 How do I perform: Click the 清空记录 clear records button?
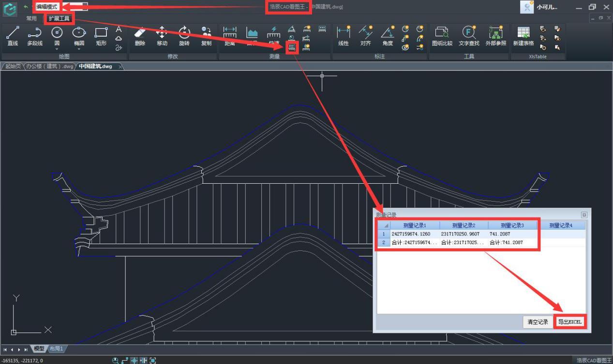click(x=538, y=322)
